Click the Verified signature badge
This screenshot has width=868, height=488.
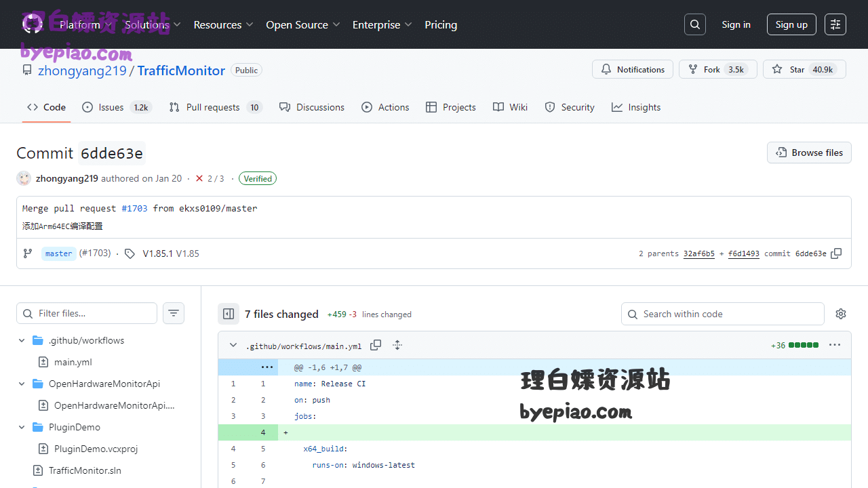(258, 179)
